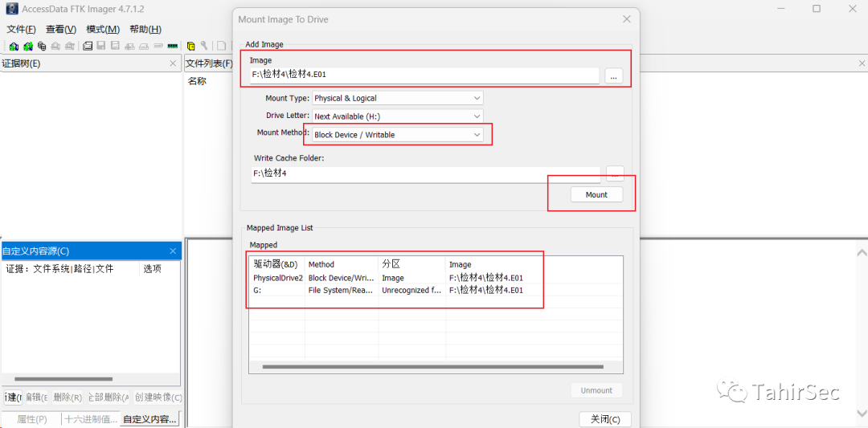The width and height of the screenshot is (868, 428).
Task: Click Remove All Evidence Items icon
Action: [x=70, y=46]
